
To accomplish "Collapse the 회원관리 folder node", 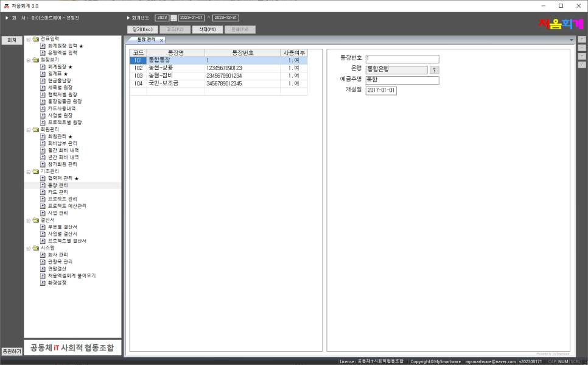I will point(29,130).
